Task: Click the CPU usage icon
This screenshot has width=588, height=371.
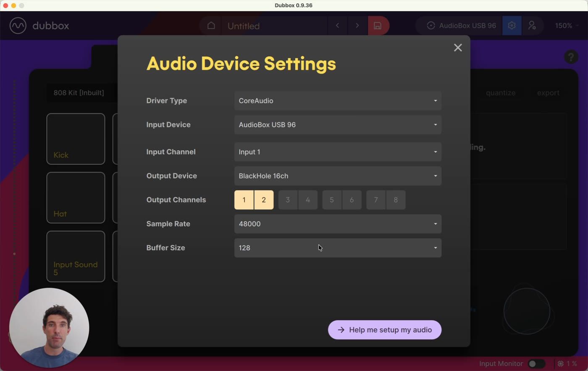Action: tap(560, 364)
